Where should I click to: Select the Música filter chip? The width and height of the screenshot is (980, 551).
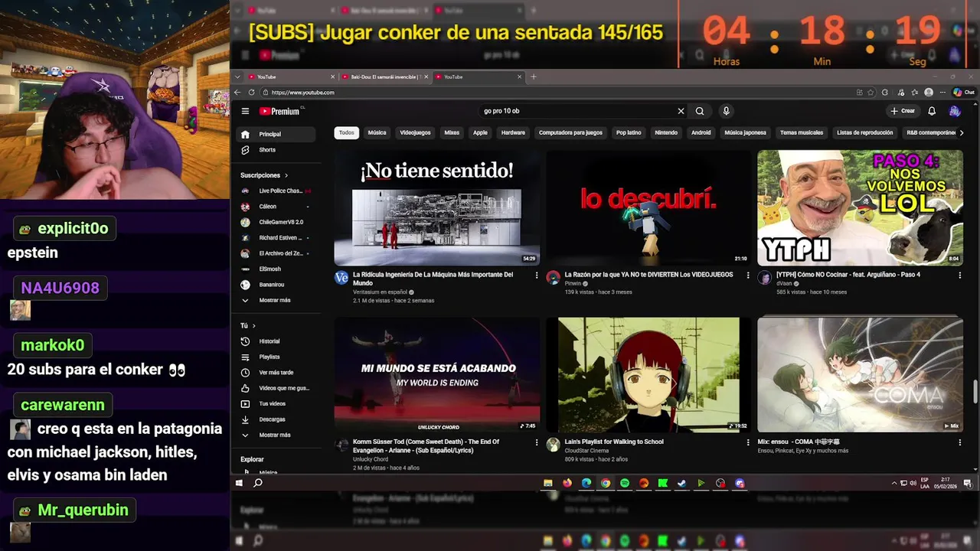coord(377,132)
